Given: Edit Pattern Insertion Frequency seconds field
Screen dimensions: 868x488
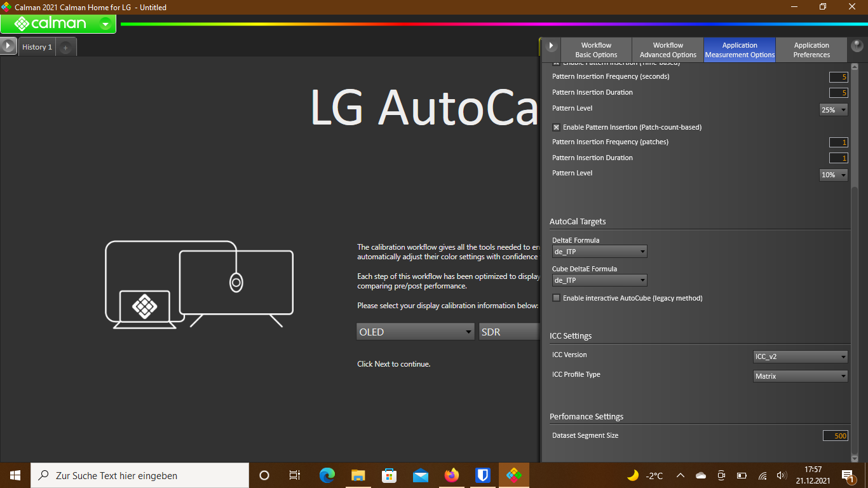Looking at the screenshot, I should pos(838,77).
